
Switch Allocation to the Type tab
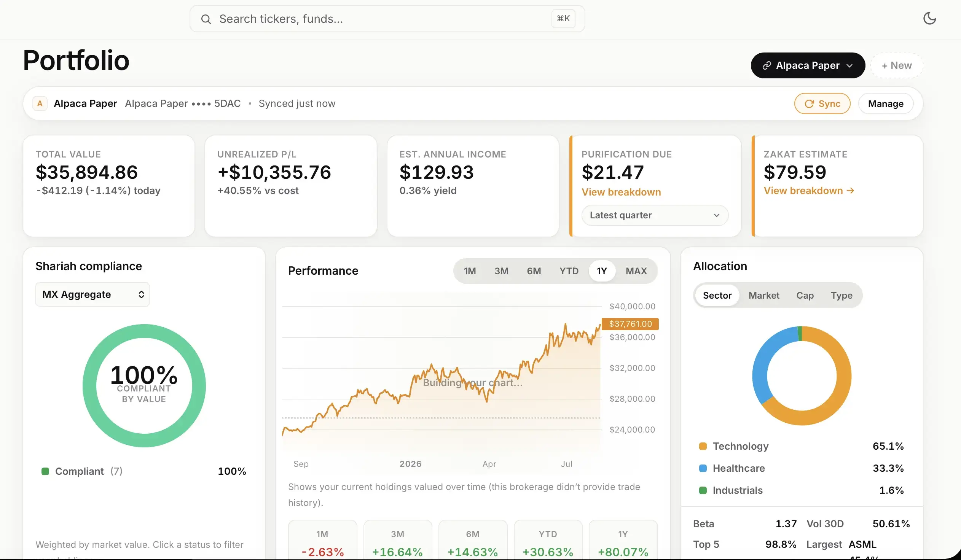point(841,296)
